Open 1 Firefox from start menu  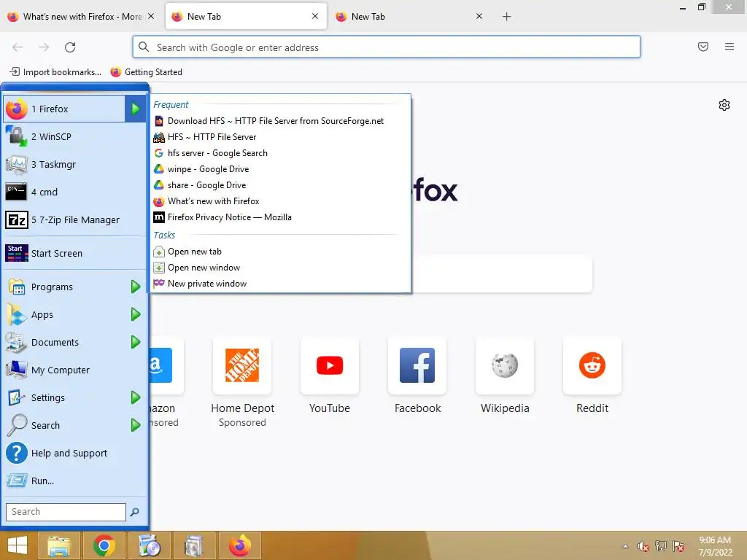tap(64, 109)
